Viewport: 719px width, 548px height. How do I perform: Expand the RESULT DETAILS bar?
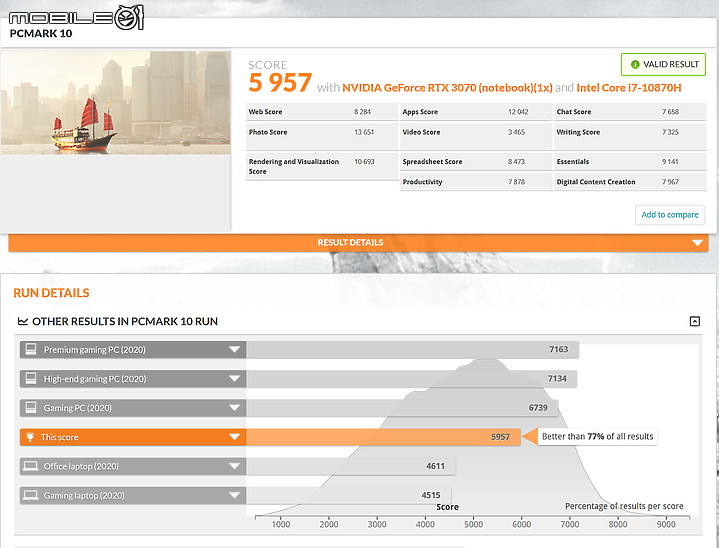[x=358, y=243]
